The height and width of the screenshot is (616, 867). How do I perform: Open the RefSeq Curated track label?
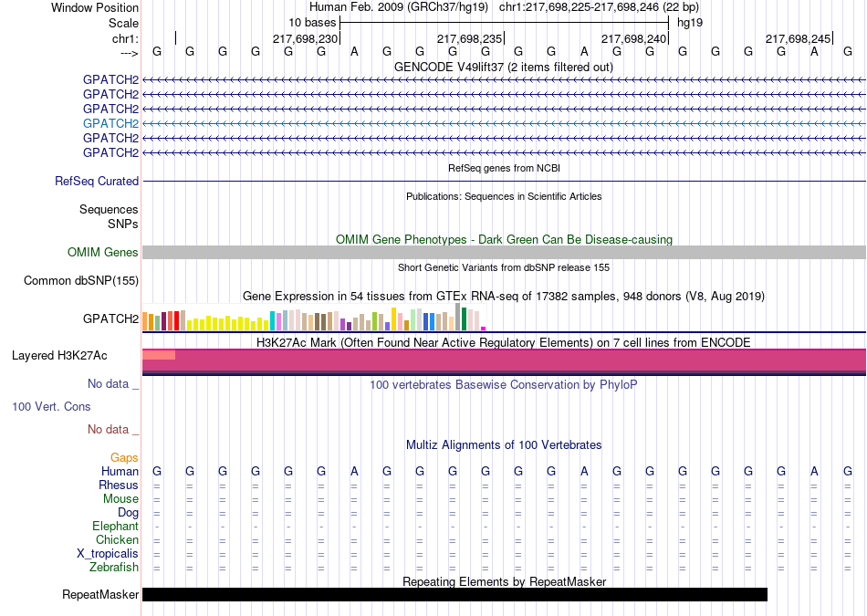(x=97, y=181)
